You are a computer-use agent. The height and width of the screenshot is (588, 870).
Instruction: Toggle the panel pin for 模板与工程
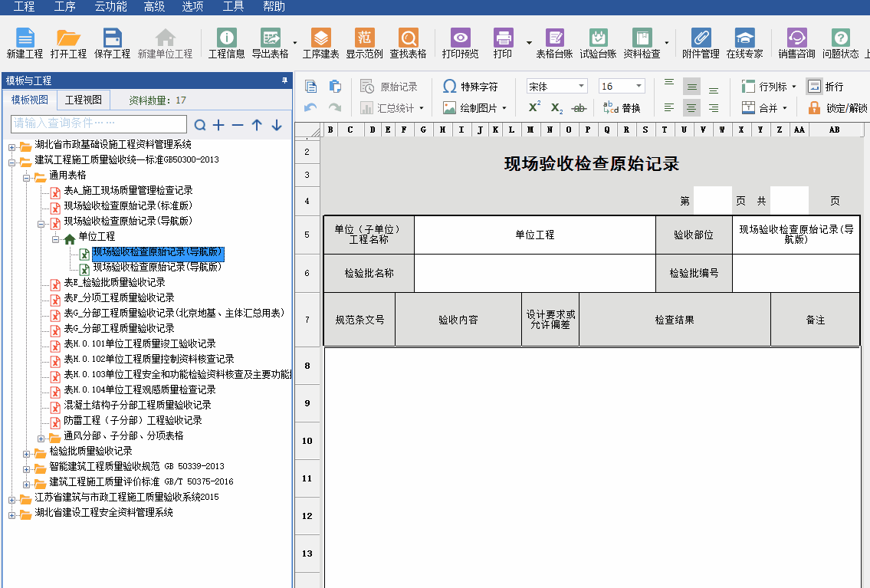point(284,80)
